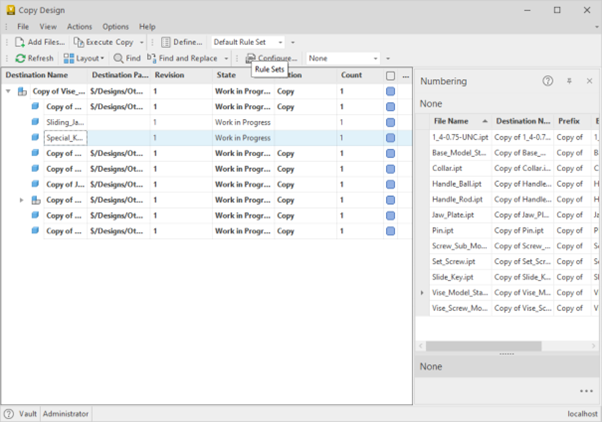Toggle the header select-all checkbox
This screenshot has height=422, width=602.
[x=390, y=76]
